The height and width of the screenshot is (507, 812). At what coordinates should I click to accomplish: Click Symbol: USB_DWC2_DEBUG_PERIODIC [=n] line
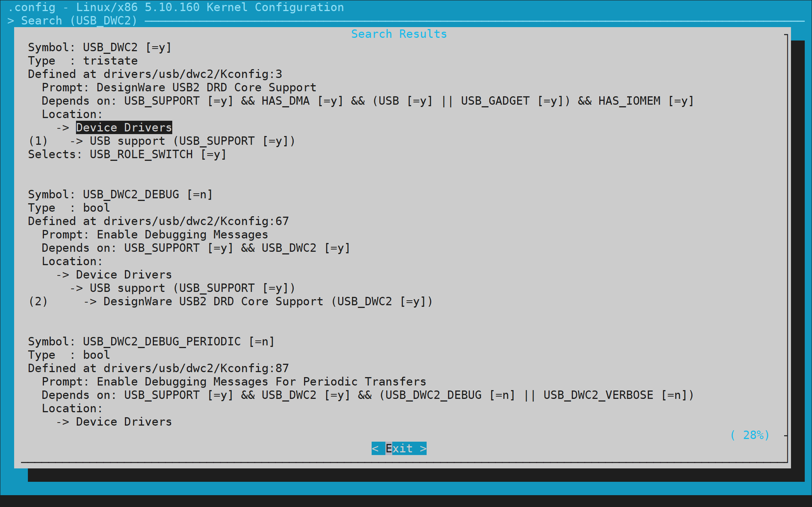tap(151, 342)
